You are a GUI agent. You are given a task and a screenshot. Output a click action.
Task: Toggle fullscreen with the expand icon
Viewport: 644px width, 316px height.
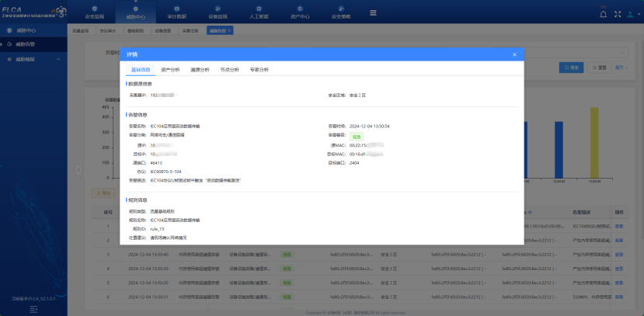[618, 13]
